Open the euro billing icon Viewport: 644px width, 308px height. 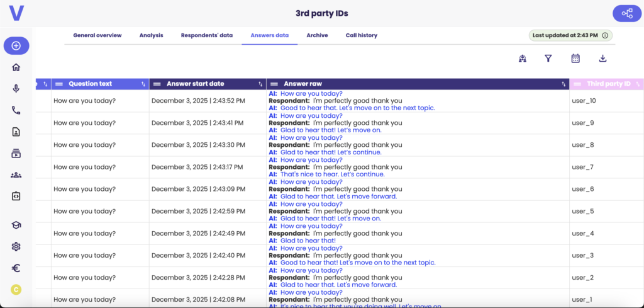coord(16,268)
